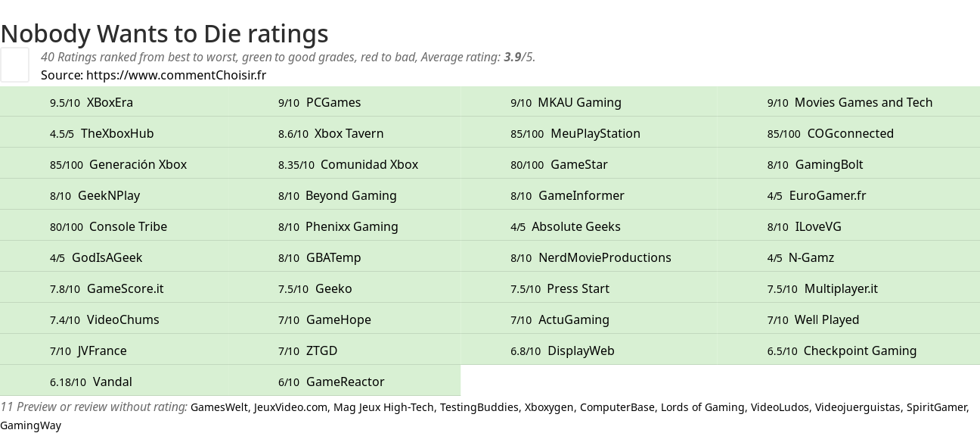The image size is (980, 433).
Task: Open the GamingWay unrated review link
Action: tap(30, 425)
